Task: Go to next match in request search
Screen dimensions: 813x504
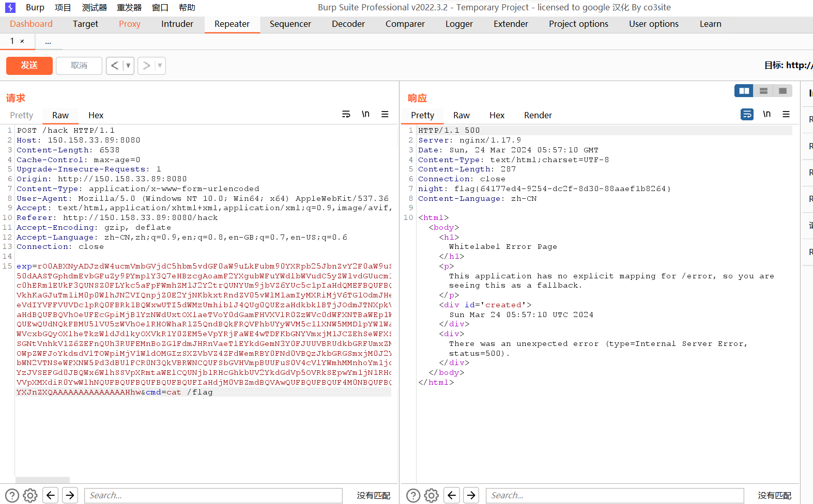Action: pyautogui.click(x=70, y=496)
